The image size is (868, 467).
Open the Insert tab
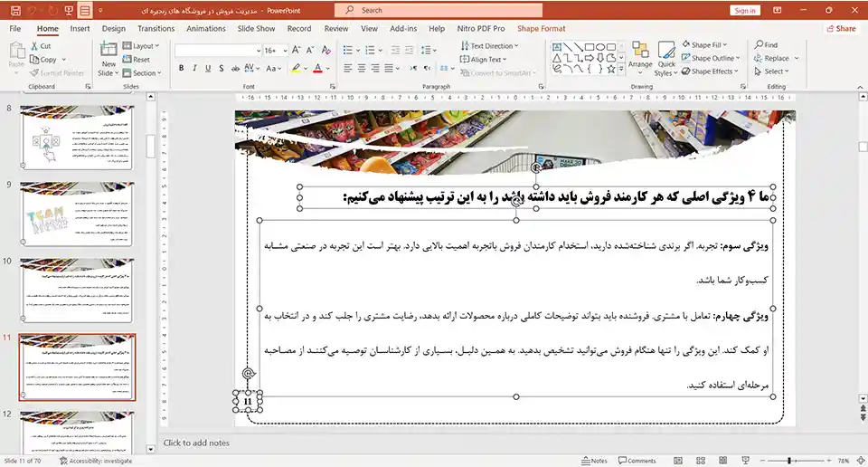[80, 28]
